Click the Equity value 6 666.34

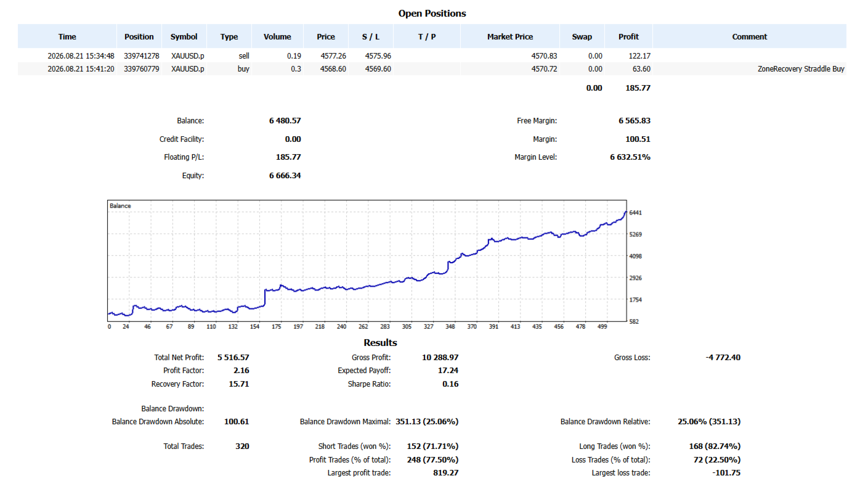(285, 176)
